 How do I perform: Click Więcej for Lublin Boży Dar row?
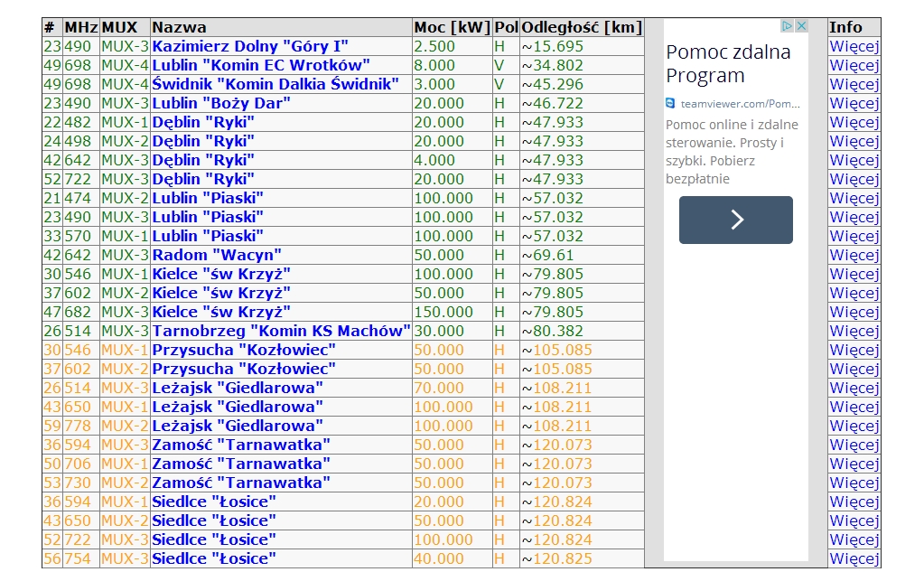coord(854,103)
